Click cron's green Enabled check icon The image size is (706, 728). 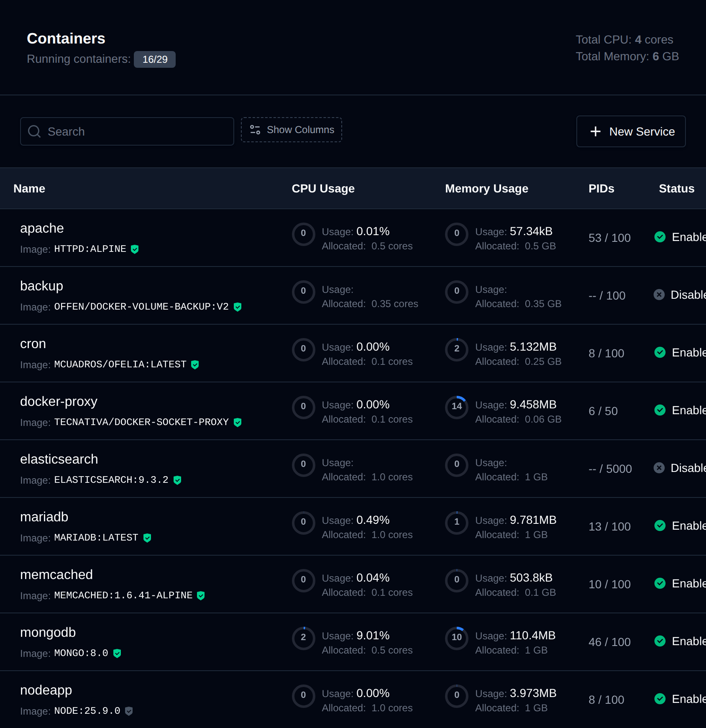(x=660, y=352)
